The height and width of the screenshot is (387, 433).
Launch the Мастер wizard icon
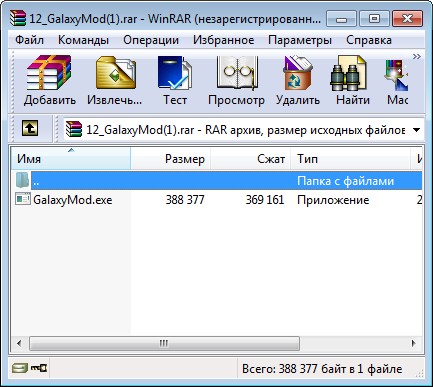396,74
